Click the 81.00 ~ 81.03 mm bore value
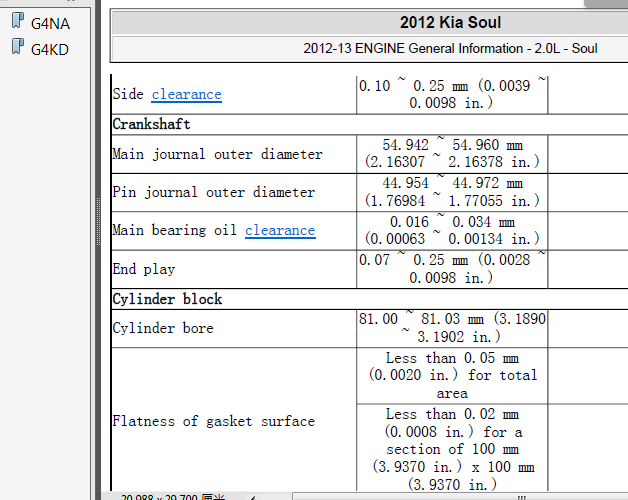The image size is (628, 500). pos(452,328)
